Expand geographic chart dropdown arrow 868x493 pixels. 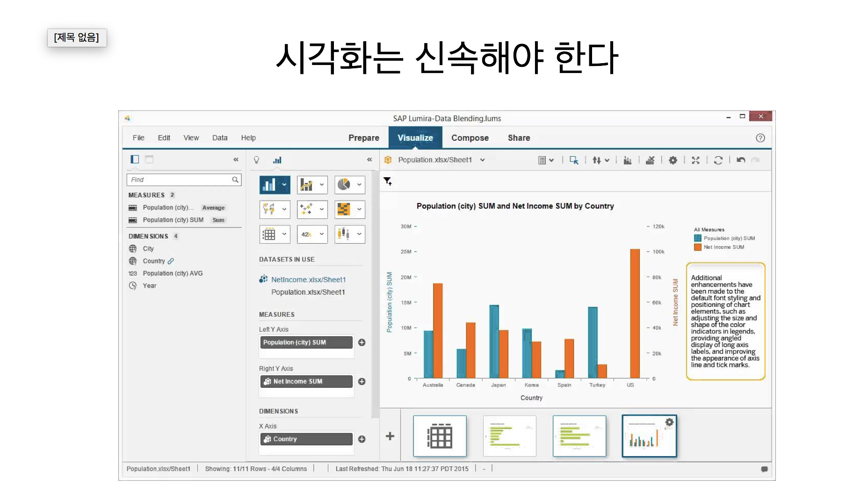[x=284, y=209]
